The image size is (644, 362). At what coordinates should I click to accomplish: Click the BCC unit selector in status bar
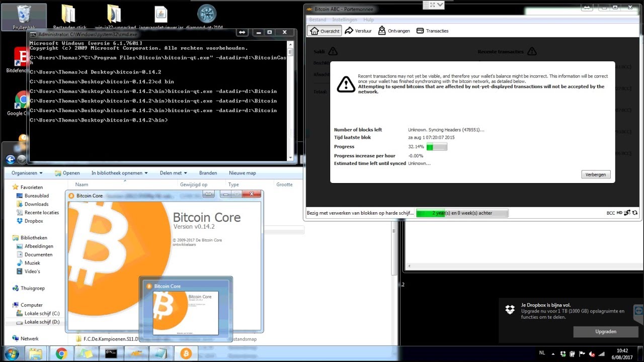pyautogui.click(x=610, y=213)
